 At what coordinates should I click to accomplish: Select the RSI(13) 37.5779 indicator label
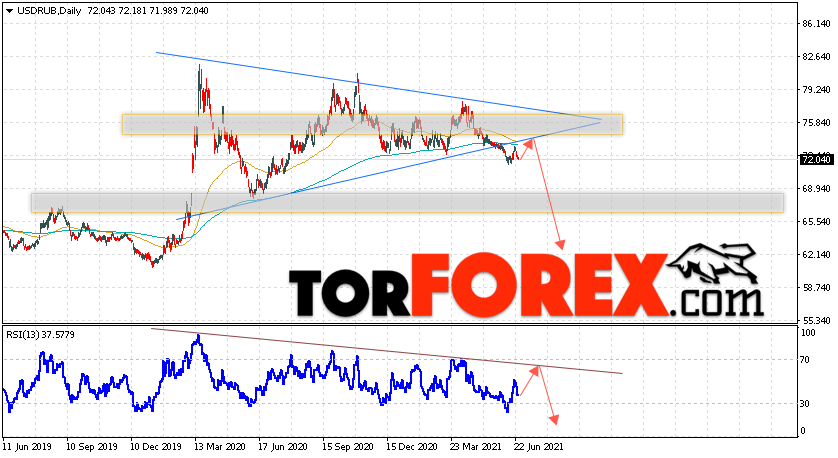coord(41,335)
